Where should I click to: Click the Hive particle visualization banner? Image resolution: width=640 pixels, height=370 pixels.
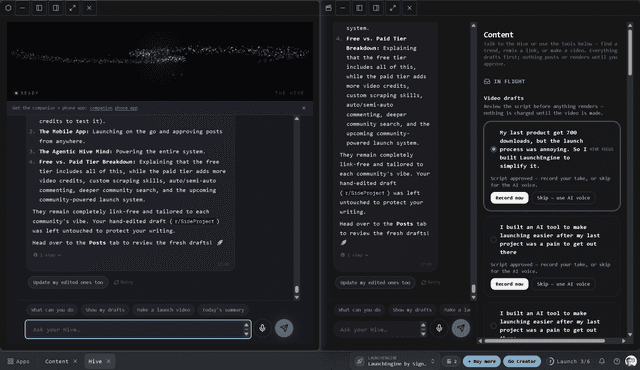tap(160, 61)
